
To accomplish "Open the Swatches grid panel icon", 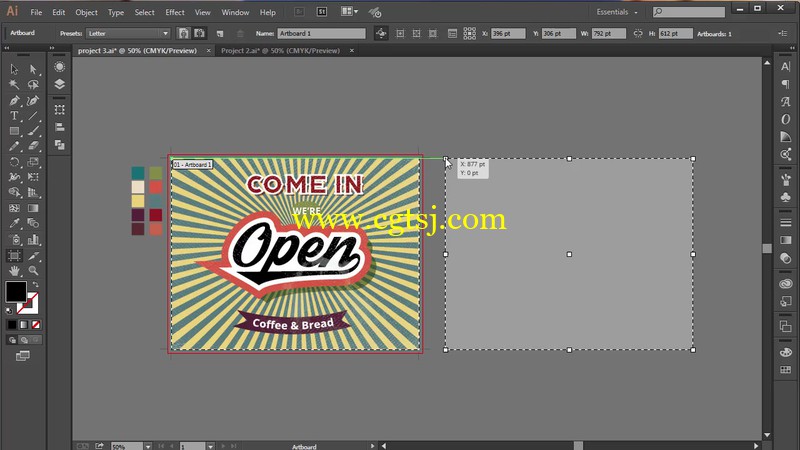I will tap(786, 369).
